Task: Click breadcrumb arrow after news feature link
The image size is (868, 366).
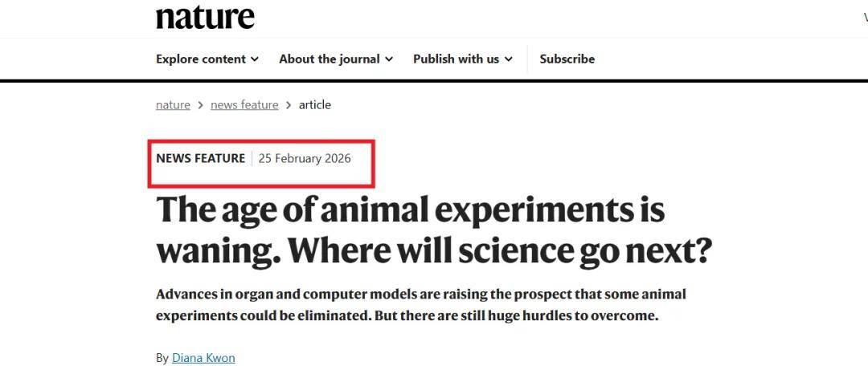Action: click(x=289, y=105)
